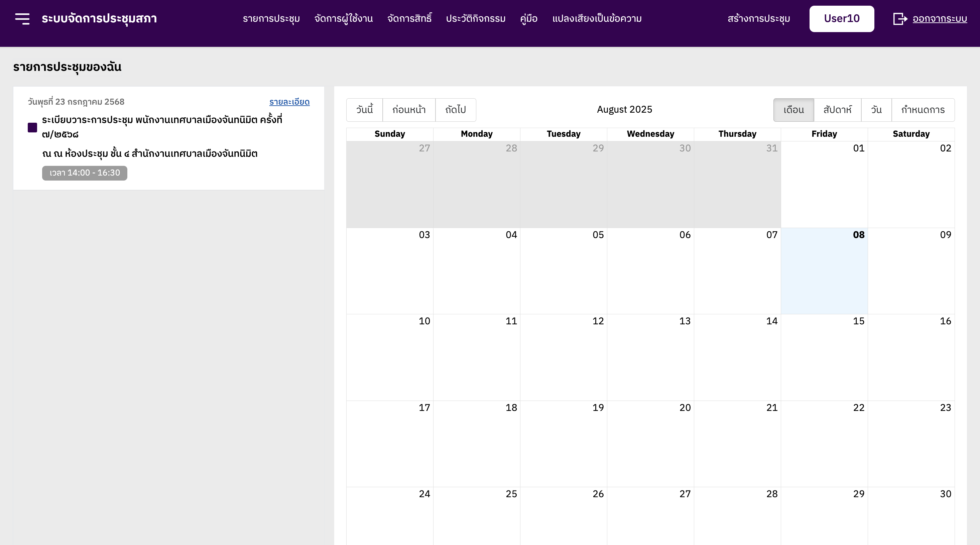
Task: Click the Saturday column header
Action: click(x=911, y=134)
